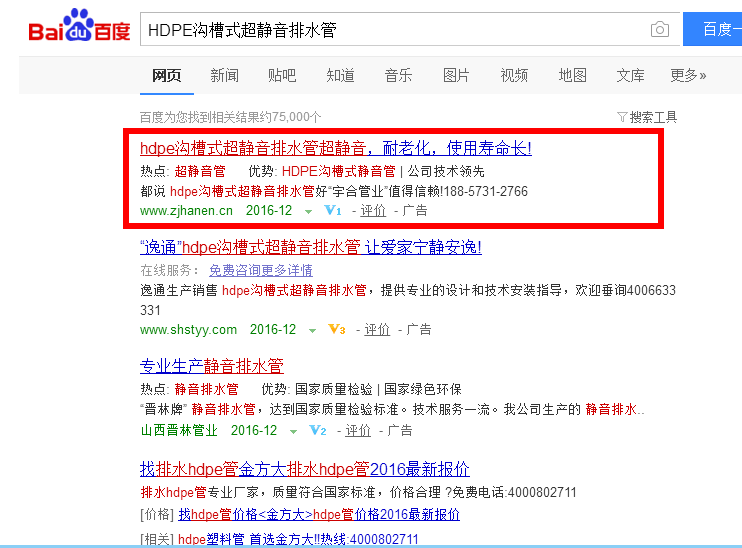Click 评价 for shstyy.com result

377,329
